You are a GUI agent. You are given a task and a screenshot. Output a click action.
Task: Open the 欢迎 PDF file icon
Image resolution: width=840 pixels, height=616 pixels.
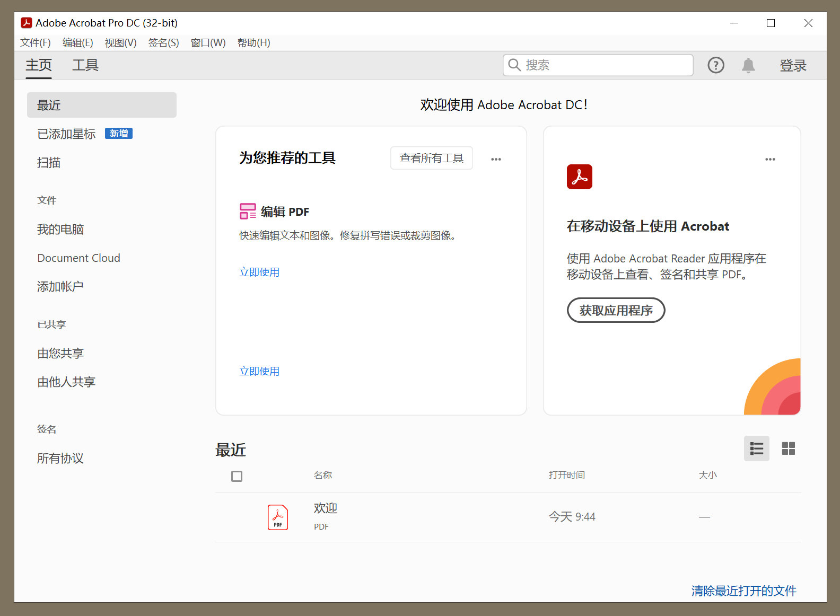click(x=278, y=517)
